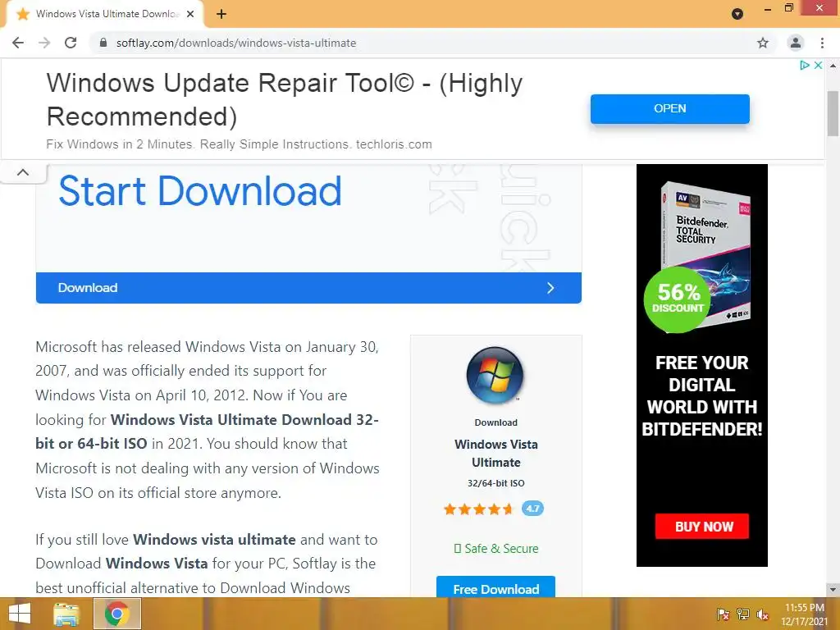Viewport: 840px width, 630px height.
Task: Click the Windows Vista Ultimate title in card
Action: [x=496, y=453]
